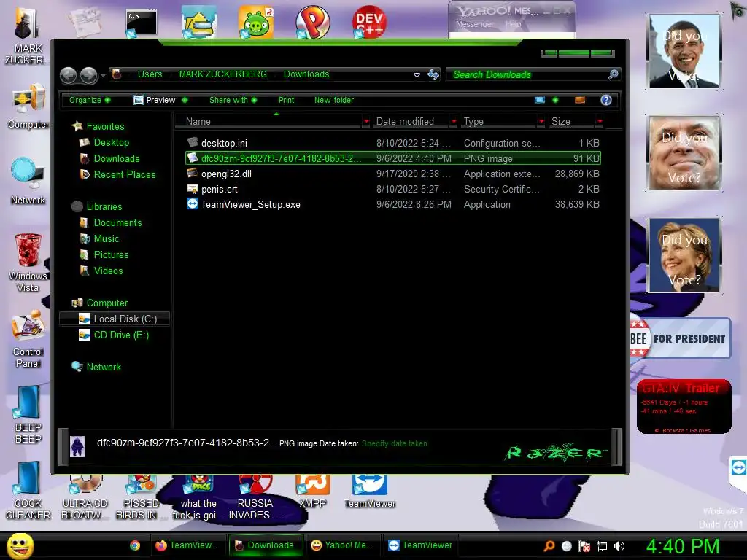
Task: Click the Action Center flag tray icon
Action: coord(584,546)
